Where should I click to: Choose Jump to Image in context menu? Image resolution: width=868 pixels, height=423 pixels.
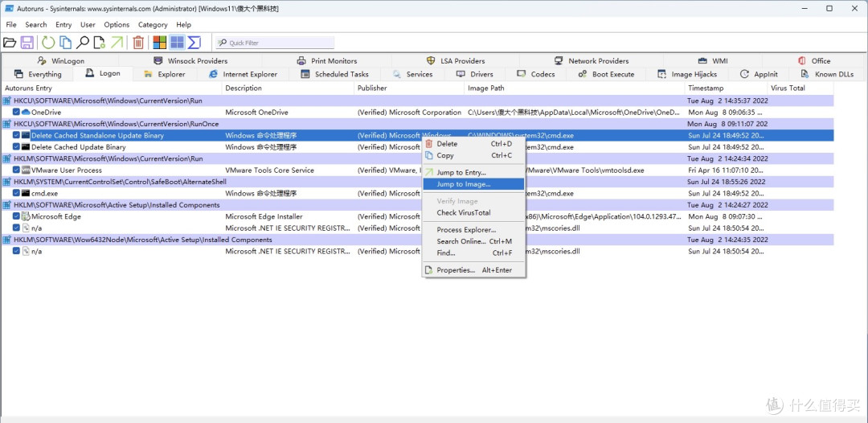(473, 184)
